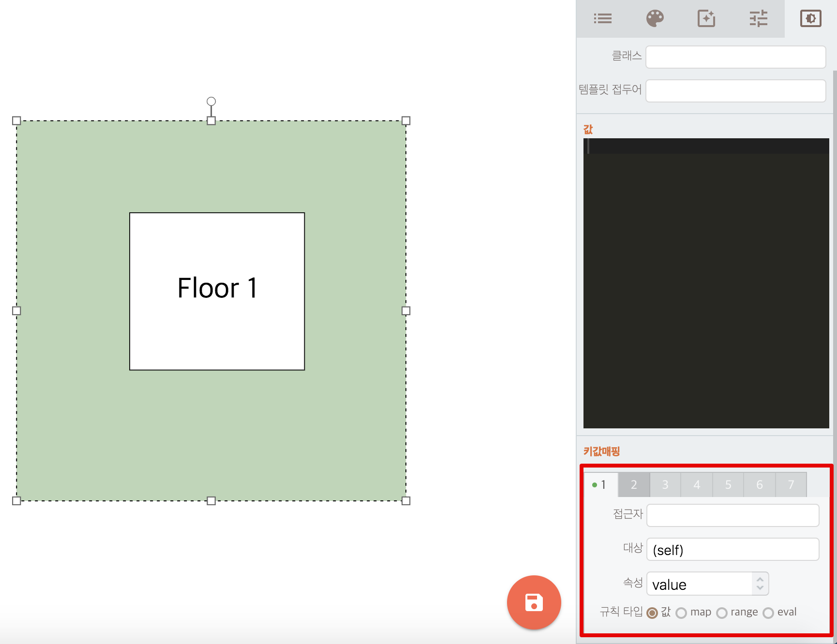Open the data binding panel icon
837x644 pixels.
[811, 18]
